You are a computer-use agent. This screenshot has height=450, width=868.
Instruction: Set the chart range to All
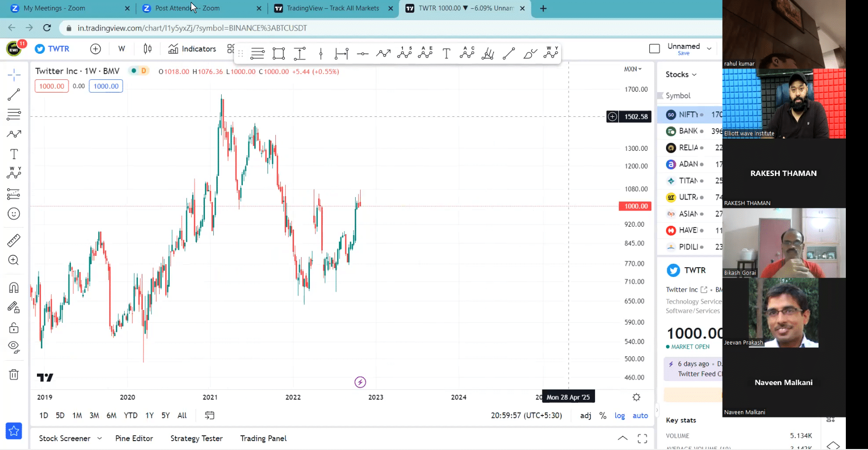pos(182,415)
